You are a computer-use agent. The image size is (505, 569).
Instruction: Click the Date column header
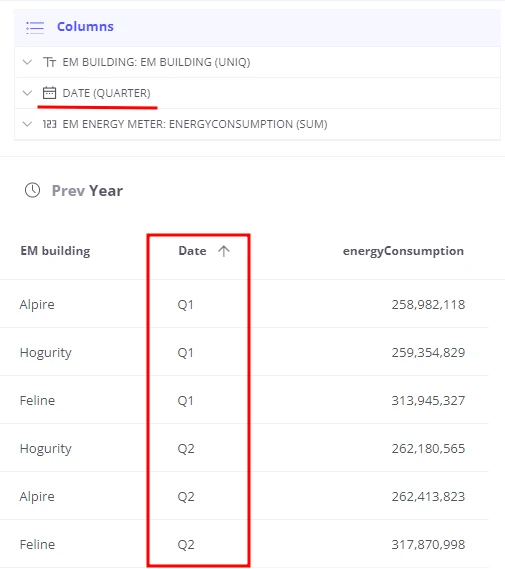[192, 251]
